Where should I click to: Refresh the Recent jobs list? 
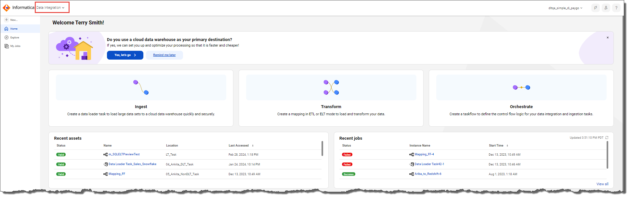click(x=607, y=138)
